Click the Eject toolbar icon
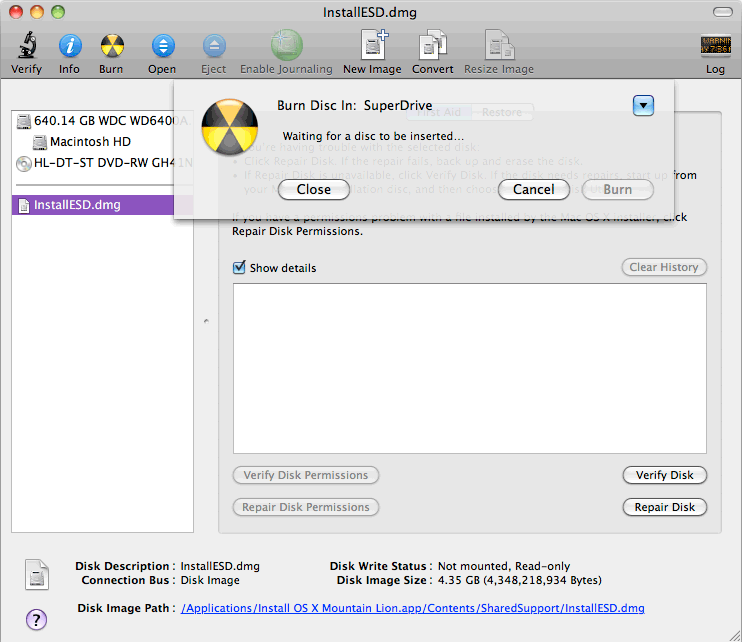742x642 pixels. [x=214, y=46]
